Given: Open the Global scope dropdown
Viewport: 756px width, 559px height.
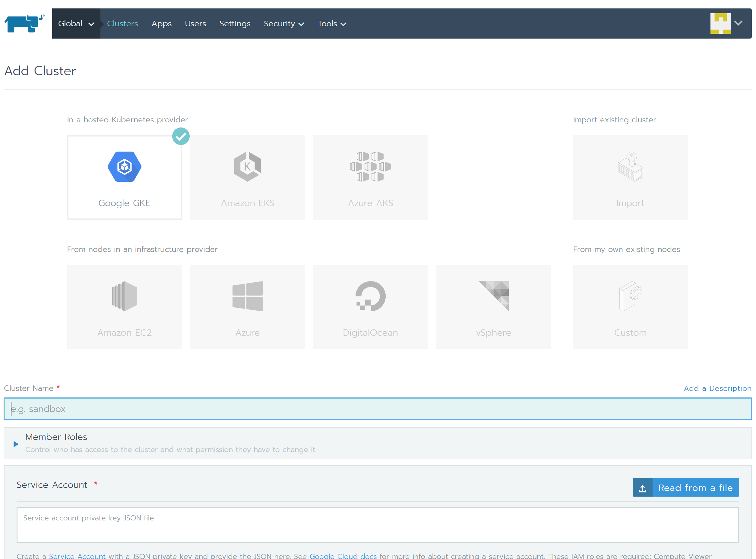Looking at the screenshot, I should [76, 23].
